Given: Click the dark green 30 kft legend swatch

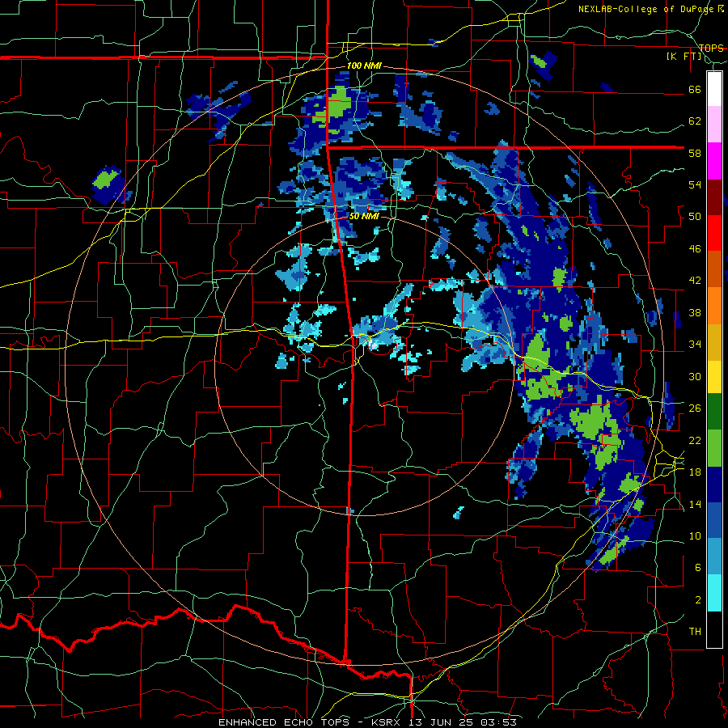Looking at the screenshot, I should (x=714, y=412).
